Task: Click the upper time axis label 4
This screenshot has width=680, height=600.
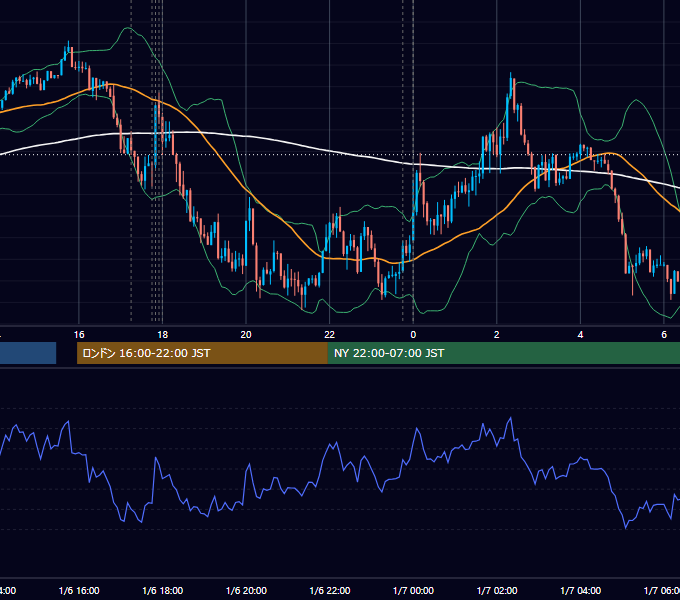Action: [580, 335]
